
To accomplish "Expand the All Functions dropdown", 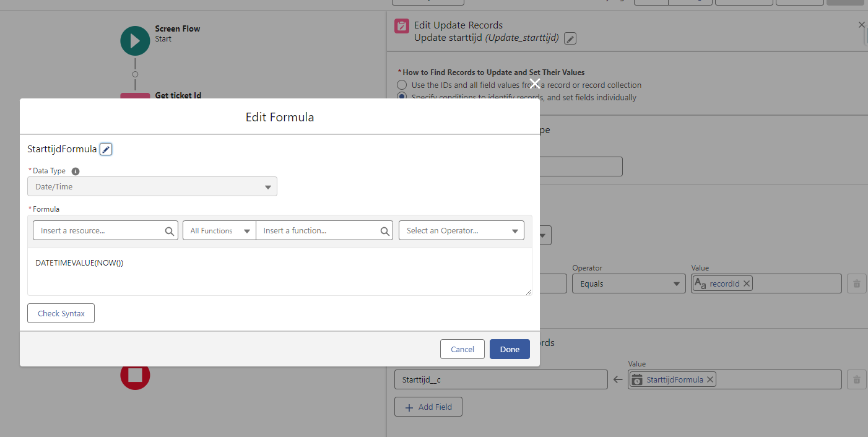I will (x=219, y=231).
